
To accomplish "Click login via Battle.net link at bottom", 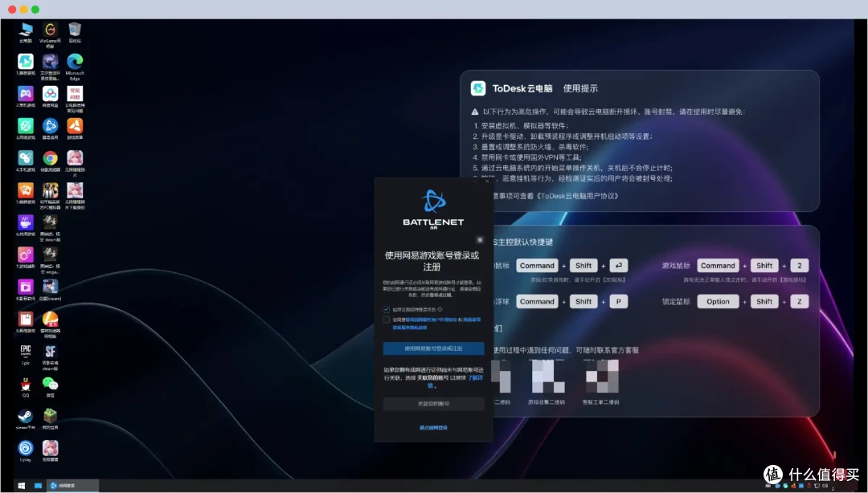I will tap(433, 428).
